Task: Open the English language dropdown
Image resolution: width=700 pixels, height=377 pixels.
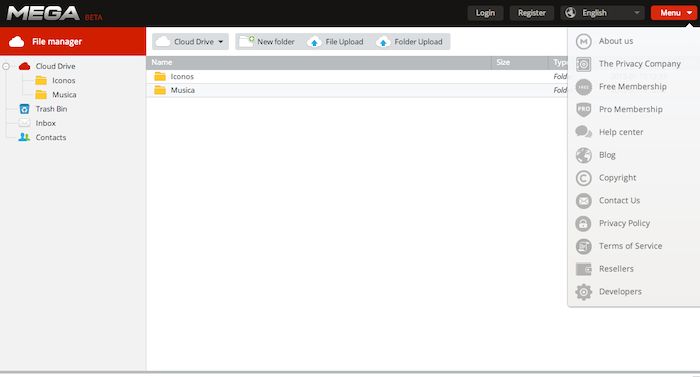Action: tap(602, 13)
